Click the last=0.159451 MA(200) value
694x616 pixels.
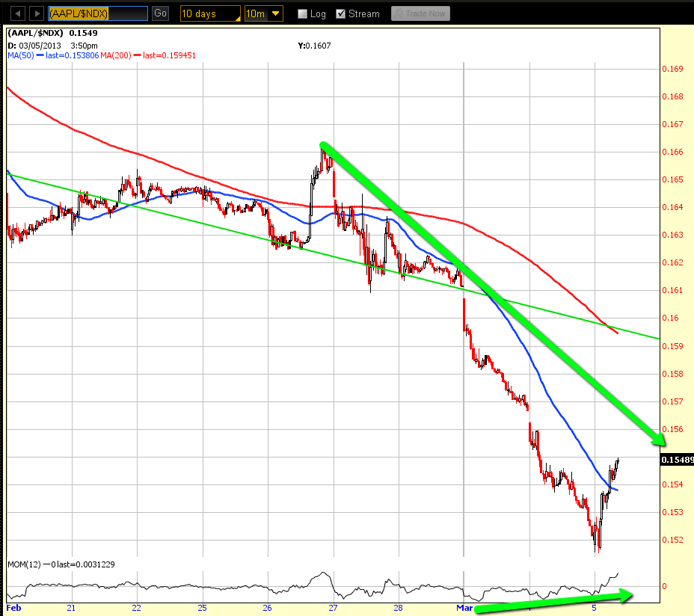click(169, 55)
